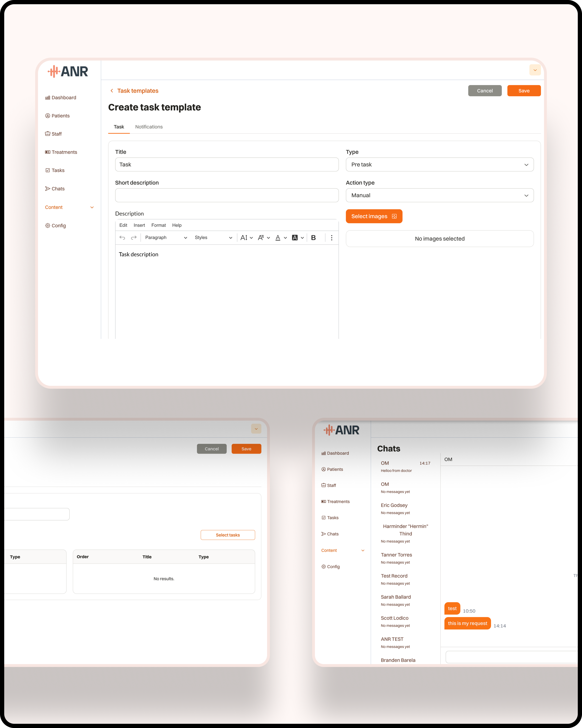Open the background color swatch
Viewport: 582px width, 728px height.
click(x=295, y=238)
